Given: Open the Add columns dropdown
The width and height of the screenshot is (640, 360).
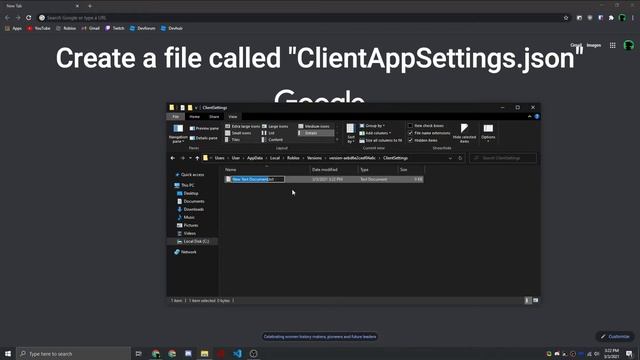Looking at the screenshot, I should 375,133.
